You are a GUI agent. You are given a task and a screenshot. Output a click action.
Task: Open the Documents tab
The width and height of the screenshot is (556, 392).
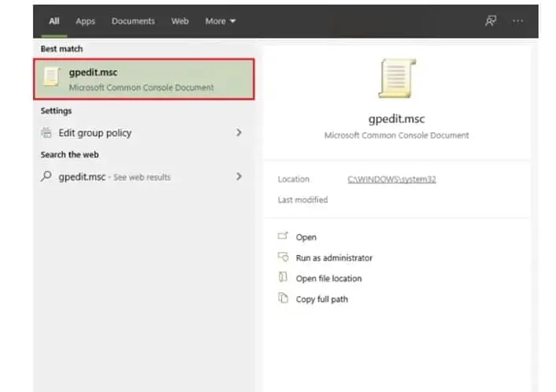click(x=133, y=21)
